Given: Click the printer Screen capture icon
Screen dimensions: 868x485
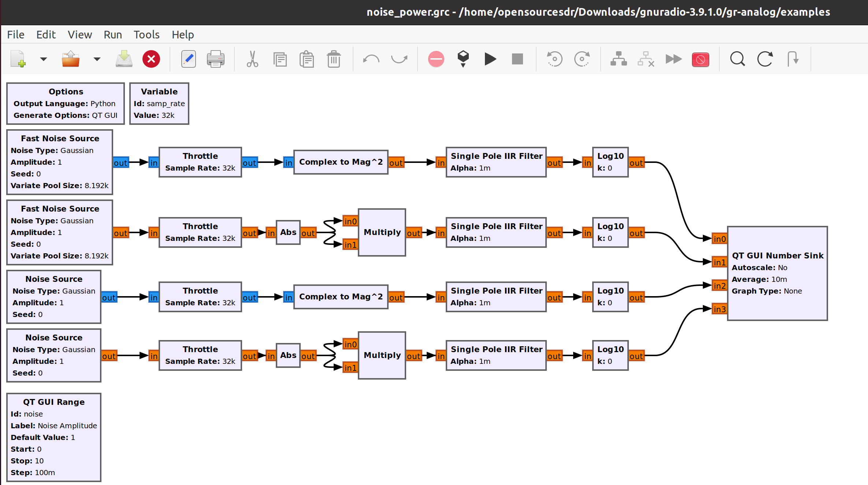Looking at the screenshot, I should click(x=215, y=59).
